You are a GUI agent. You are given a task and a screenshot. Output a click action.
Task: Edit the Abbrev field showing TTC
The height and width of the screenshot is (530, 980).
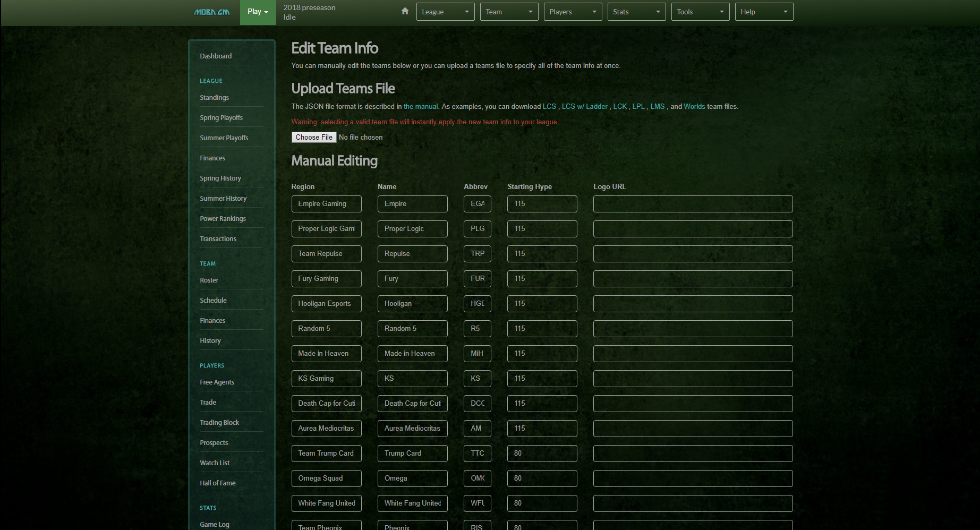pos(477,453)
